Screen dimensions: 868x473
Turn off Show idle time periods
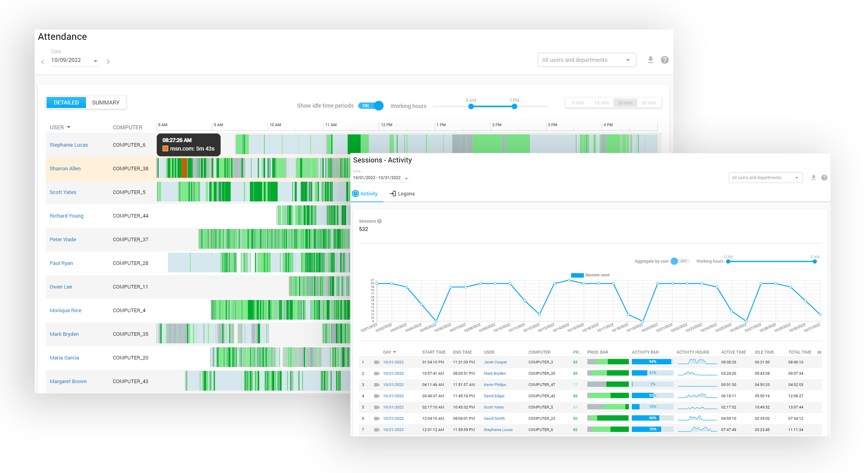(x=371, y=106)
